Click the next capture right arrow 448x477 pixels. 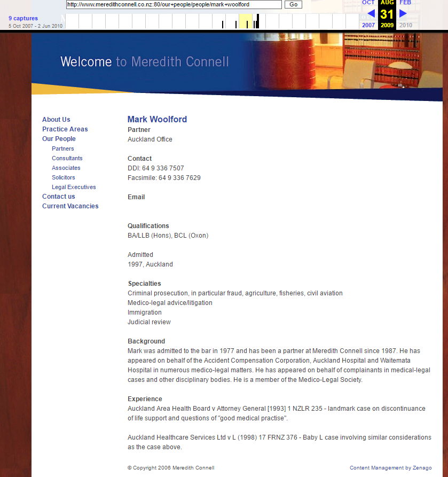click(403, 14)
